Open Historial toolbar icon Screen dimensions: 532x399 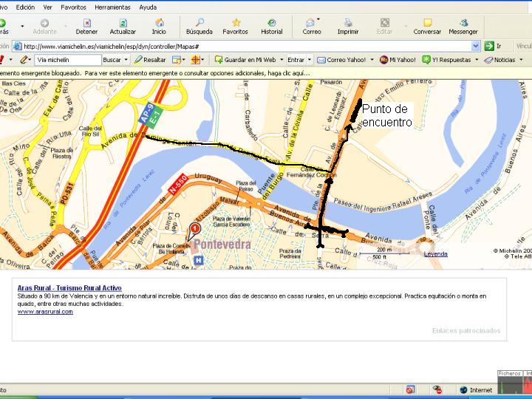(272, 23)
